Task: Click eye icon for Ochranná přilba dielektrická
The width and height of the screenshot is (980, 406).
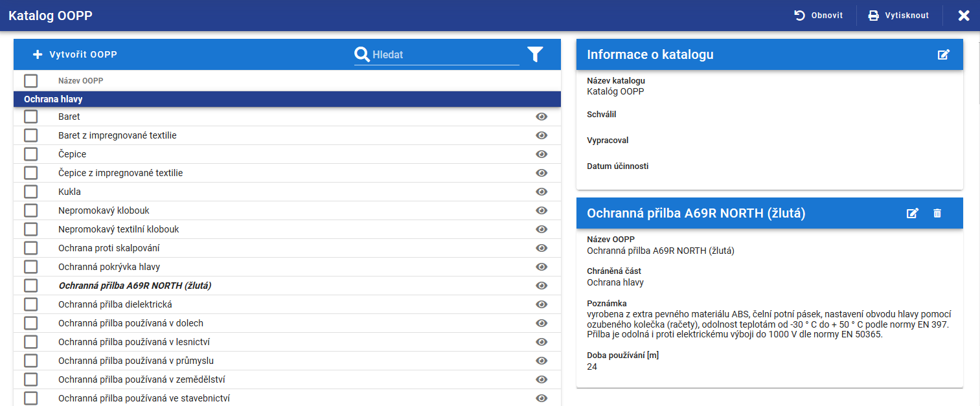Action: point(541,304)
